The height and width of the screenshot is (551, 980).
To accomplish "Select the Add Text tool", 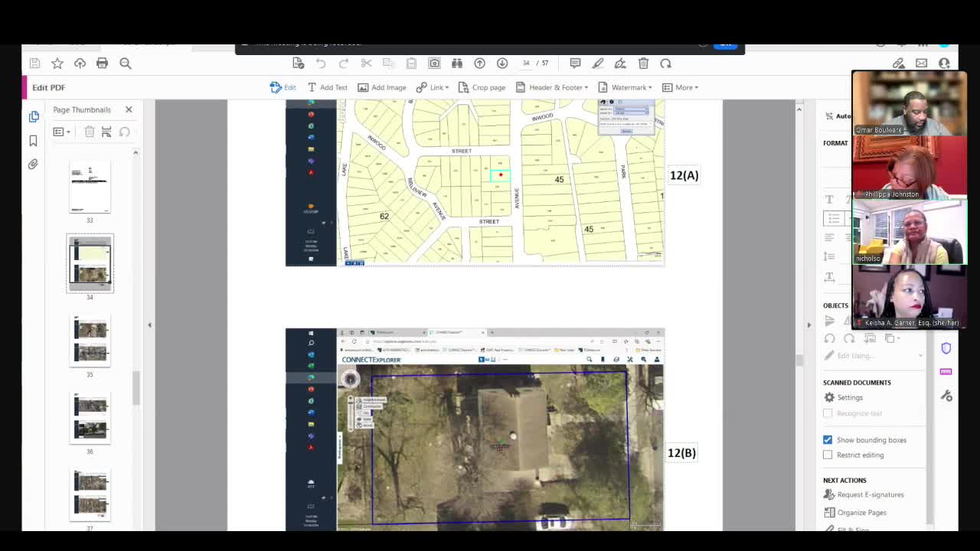I will 327,87.
